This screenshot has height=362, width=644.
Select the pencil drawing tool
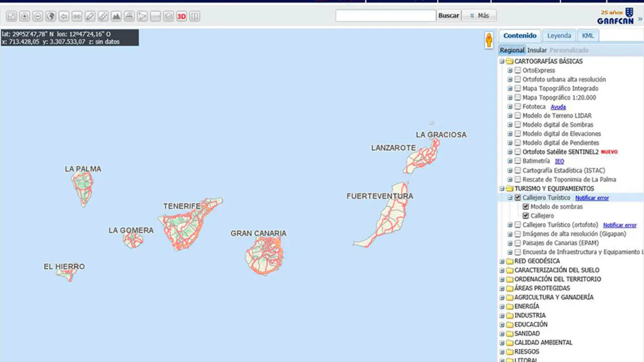point(90,17)
